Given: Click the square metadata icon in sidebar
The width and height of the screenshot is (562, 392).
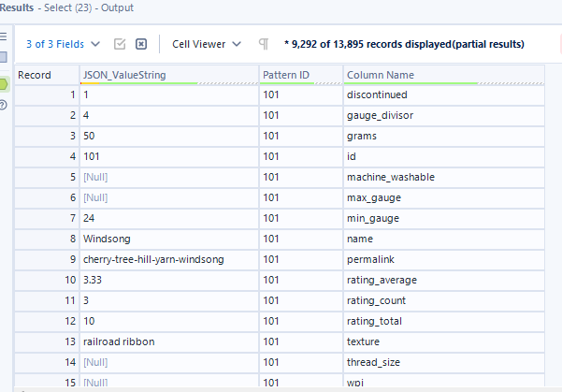Looking at the screenshot, I should (4, 56).
